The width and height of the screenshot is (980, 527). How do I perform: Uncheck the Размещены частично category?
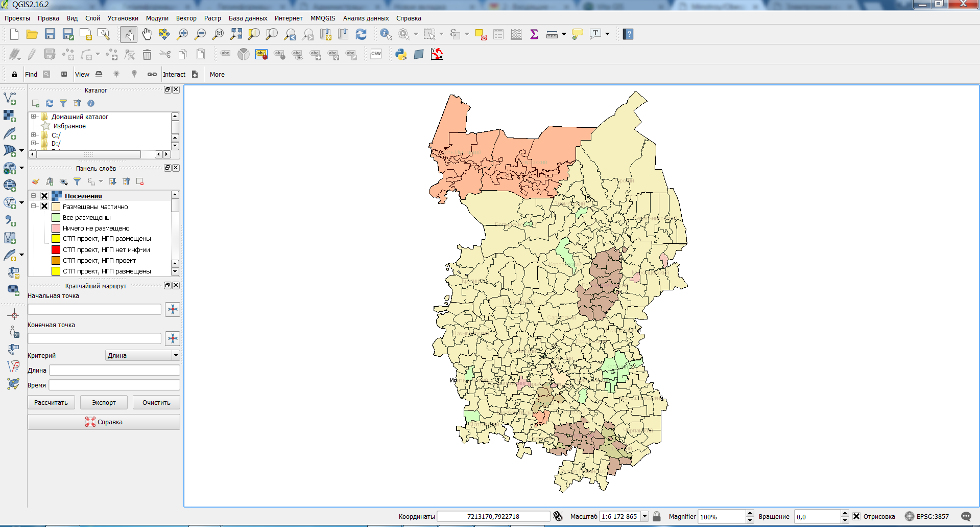pos(44,207)
